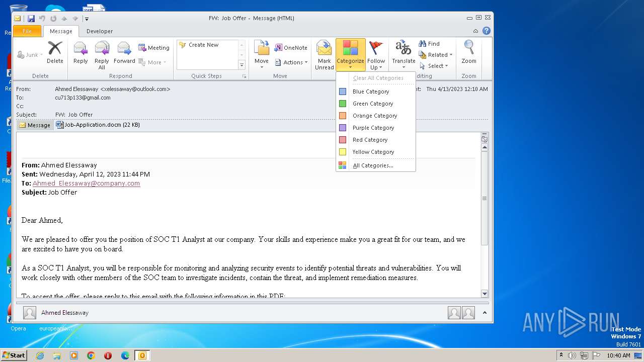This screenshot has width=644, height=362.
Task: Click the Translate button
Action: tap(404, 55)
